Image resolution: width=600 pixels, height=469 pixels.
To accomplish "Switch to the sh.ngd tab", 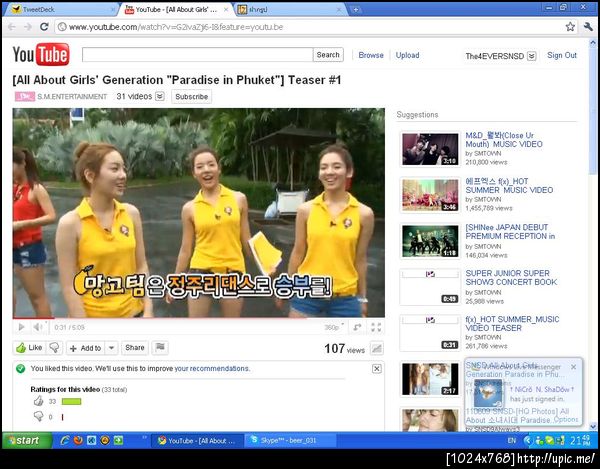I will pos(289,10).
